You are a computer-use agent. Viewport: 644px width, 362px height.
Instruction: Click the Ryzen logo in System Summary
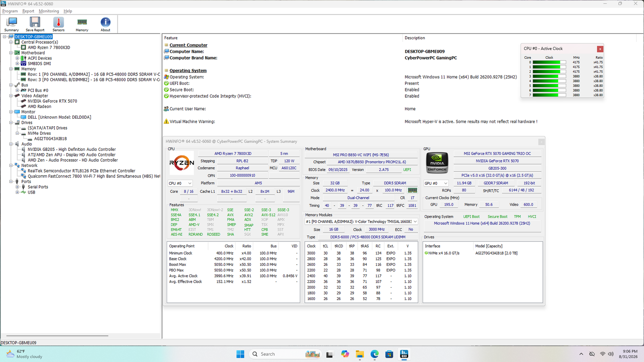[182, 163]
